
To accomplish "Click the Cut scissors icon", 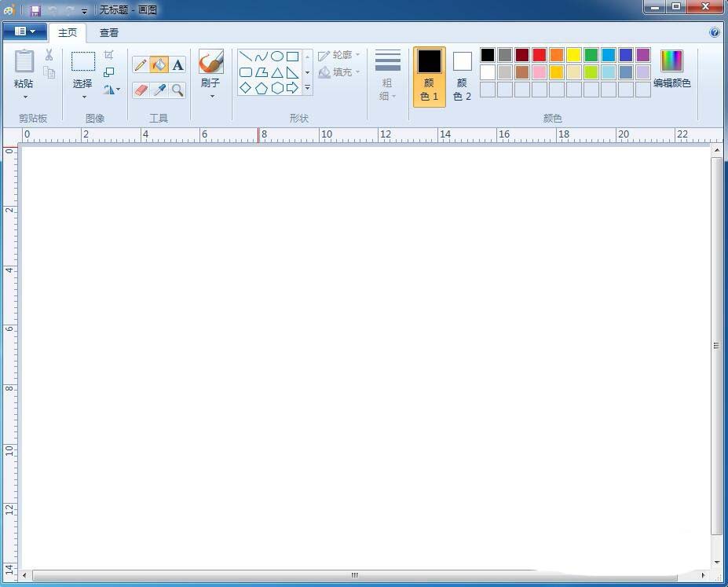I will (49, 55).
